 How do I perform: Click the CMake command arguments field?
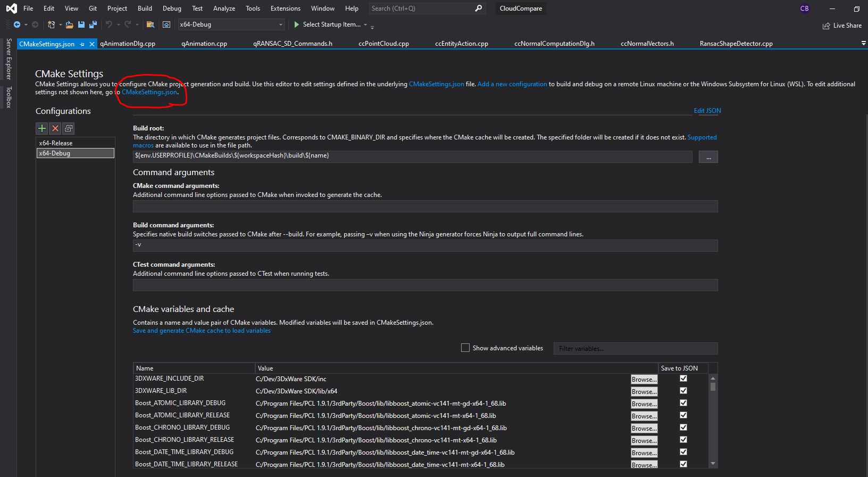click(x=425, y=207)
